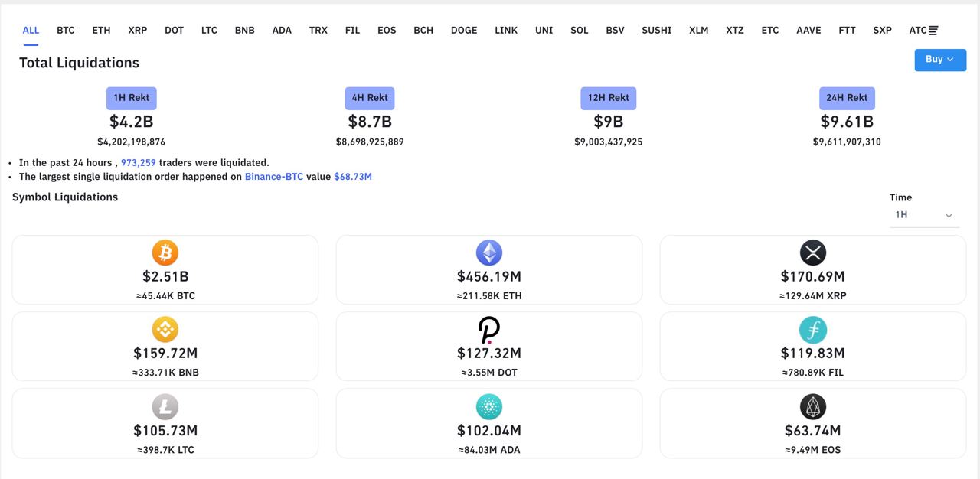Viewport: 980px width, 479px height.
Task: Click the ≈211.58K ETH text
Action: pyautogui.click(x=489, y=296)
